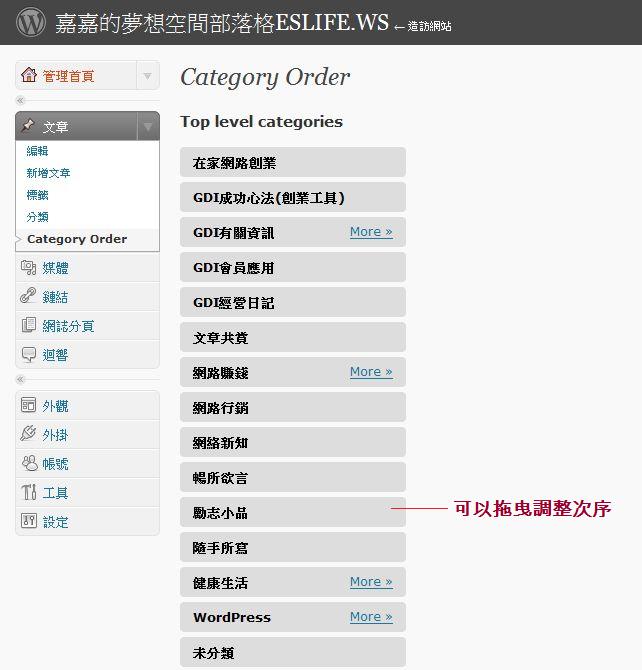Collapse sidebar using lower double-arrow separator
Screen dimensions: 642x670
(20, 379)
